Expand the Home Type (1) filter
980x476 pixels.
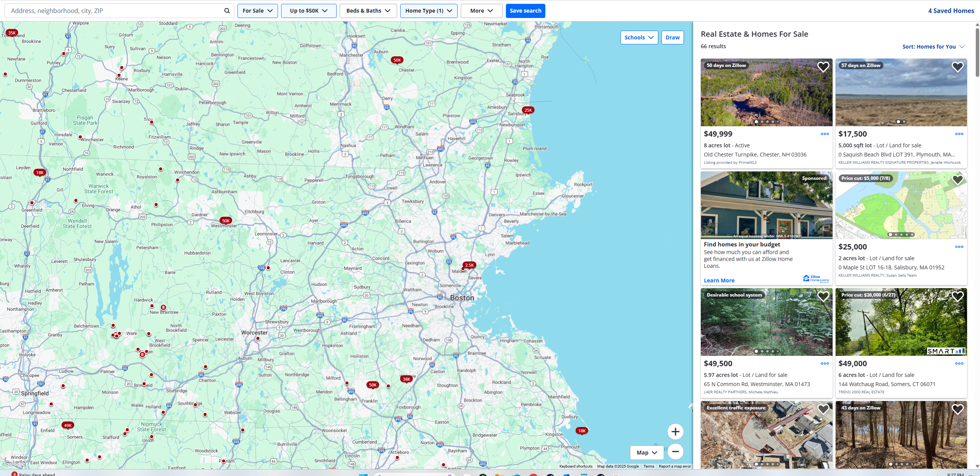point(429,11)
